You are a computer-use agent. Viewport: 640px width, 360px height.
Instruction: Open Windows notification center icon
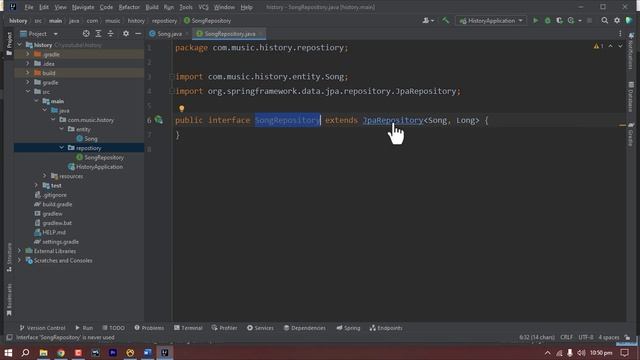624,353
